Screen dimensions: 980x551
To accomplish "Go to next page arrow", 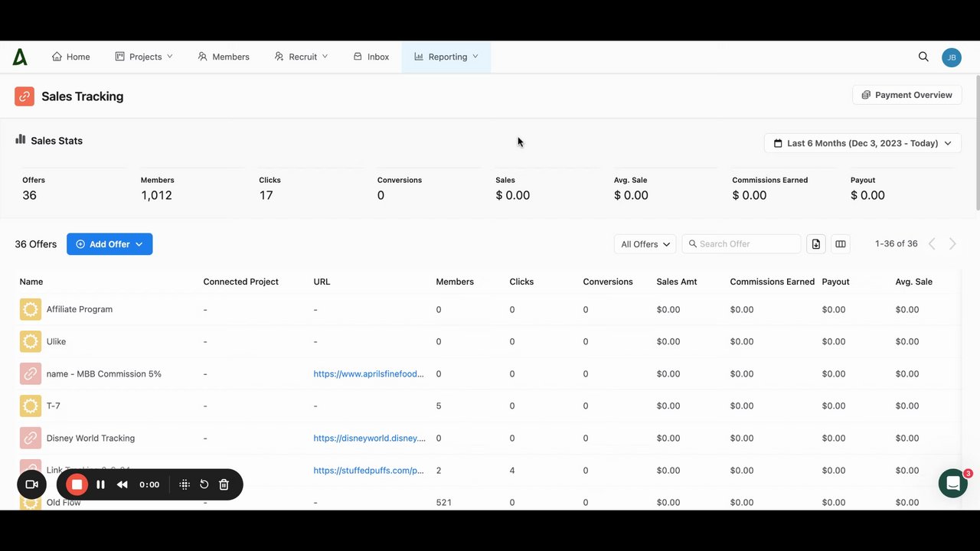I will click(x=952, y=244).
